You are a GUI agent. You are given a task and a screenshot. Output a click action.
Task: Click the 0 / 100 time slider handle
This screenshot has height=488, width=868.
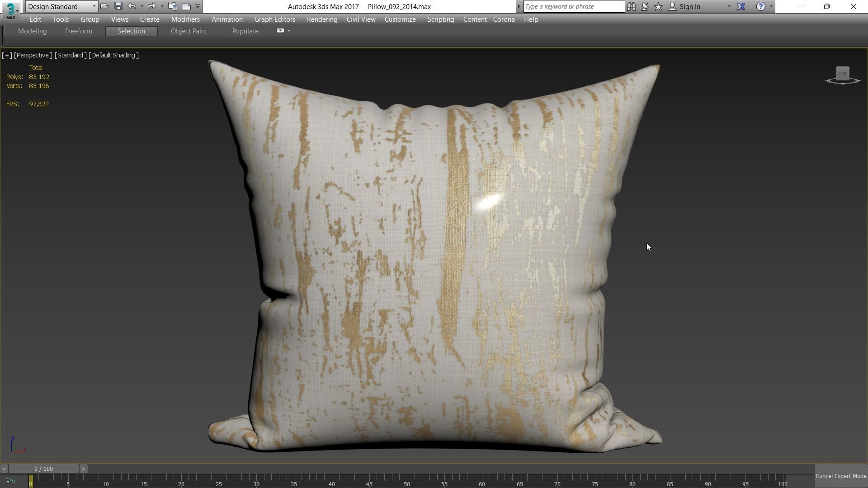click(x=44, y=469)
